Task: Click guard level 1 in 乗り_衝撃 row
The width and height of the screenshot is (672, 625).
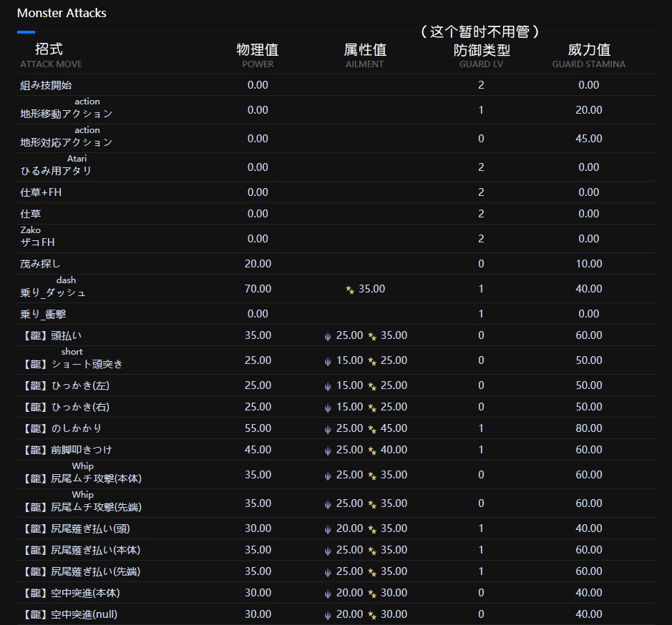Action: (482, 314)
